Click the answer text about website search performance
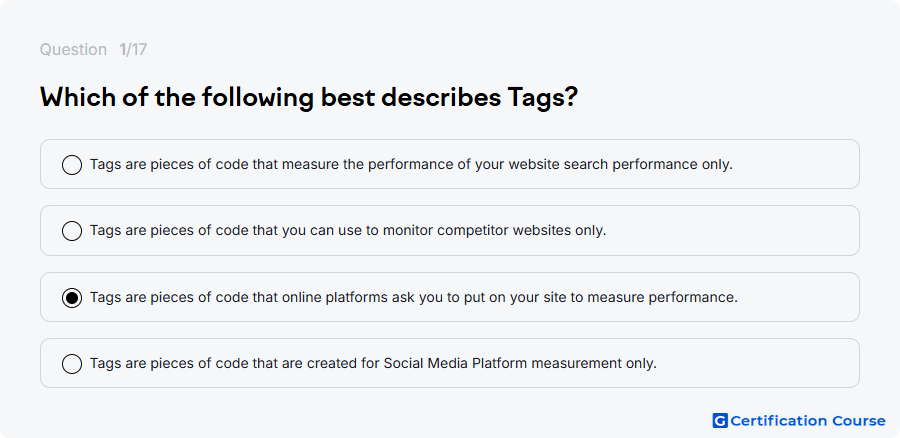The image size is (900, 438). tap(411, 165)
